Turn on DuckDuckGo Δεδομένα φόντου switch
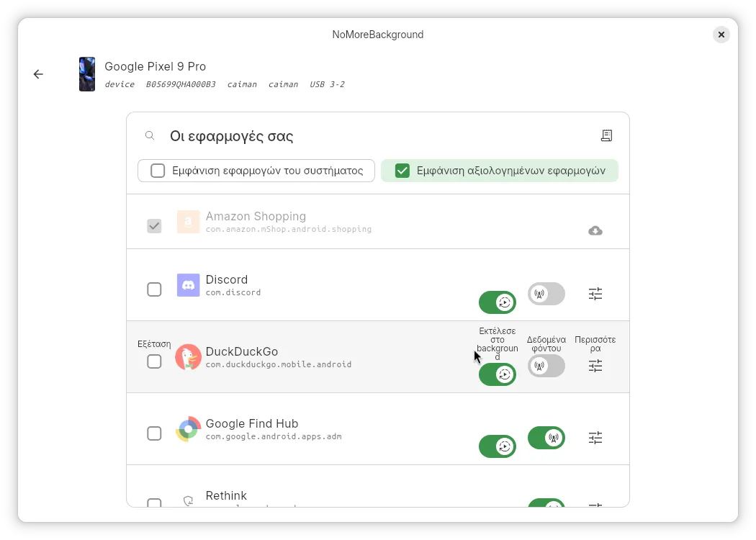Viewport: 756px width, 540px height. (546, 366)
